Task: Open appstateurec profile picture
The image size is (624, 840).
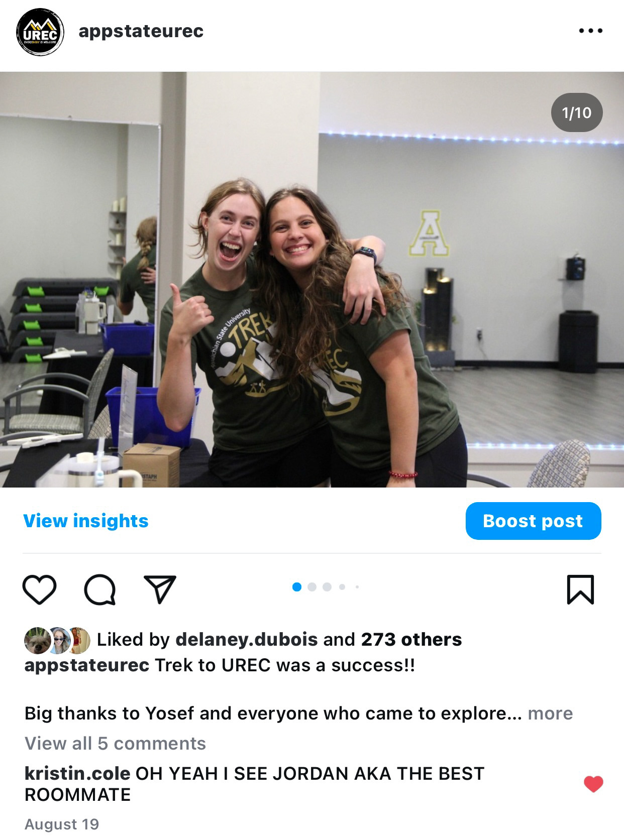Action: (x=40, y=32)
